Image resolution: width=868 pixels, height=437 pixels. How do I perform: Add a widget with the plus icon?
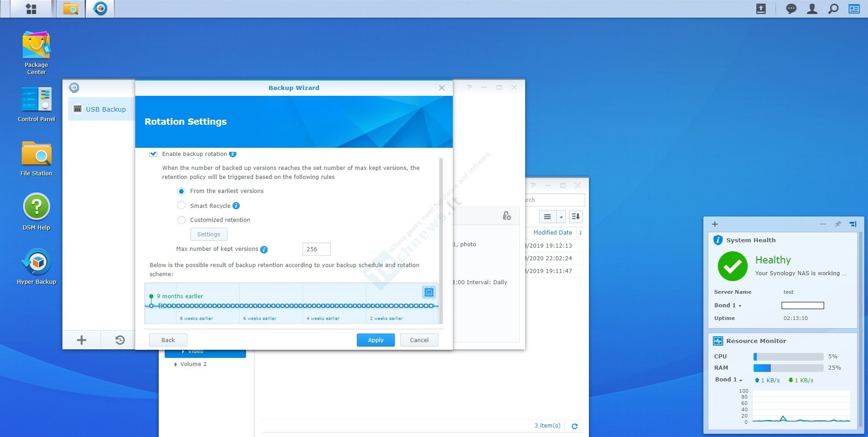(715, 224)
